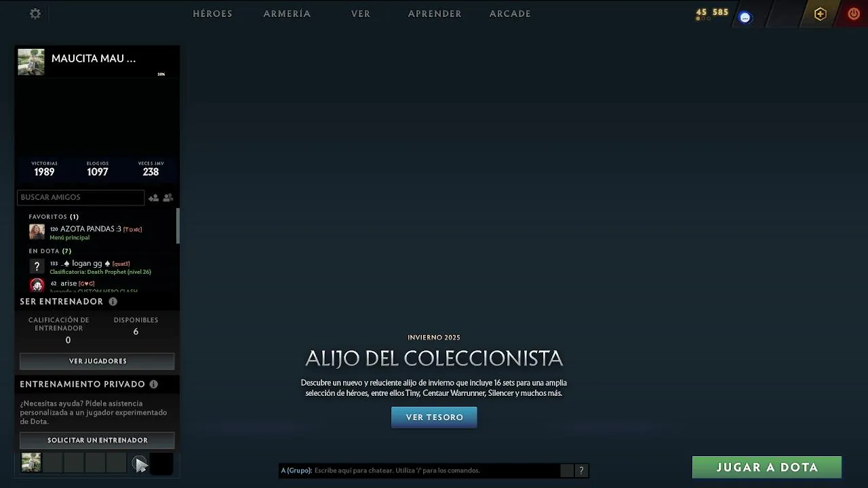Focus the party chat input box

(419, 470)
